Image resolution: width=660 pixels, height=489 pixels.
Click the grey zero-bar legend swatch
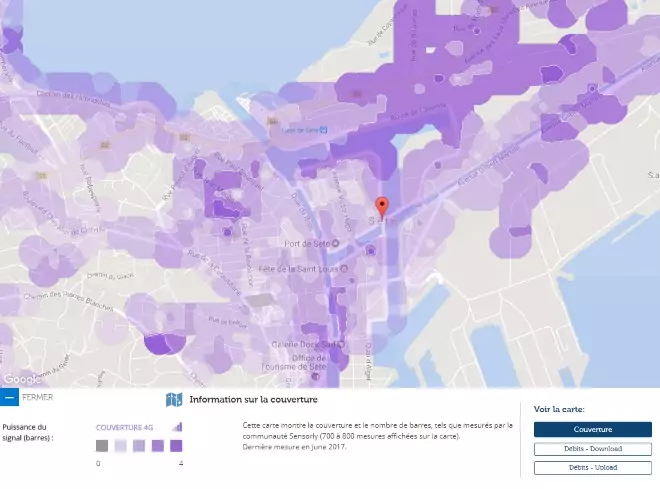[x=102, y=446]
